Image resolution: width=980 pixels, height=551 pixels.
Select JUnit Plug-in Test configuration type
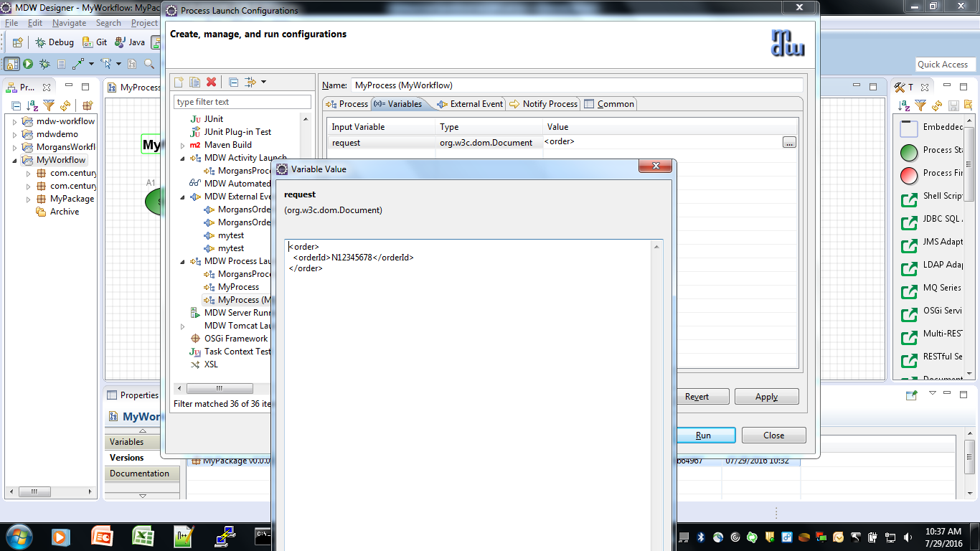tap(237, 132)
